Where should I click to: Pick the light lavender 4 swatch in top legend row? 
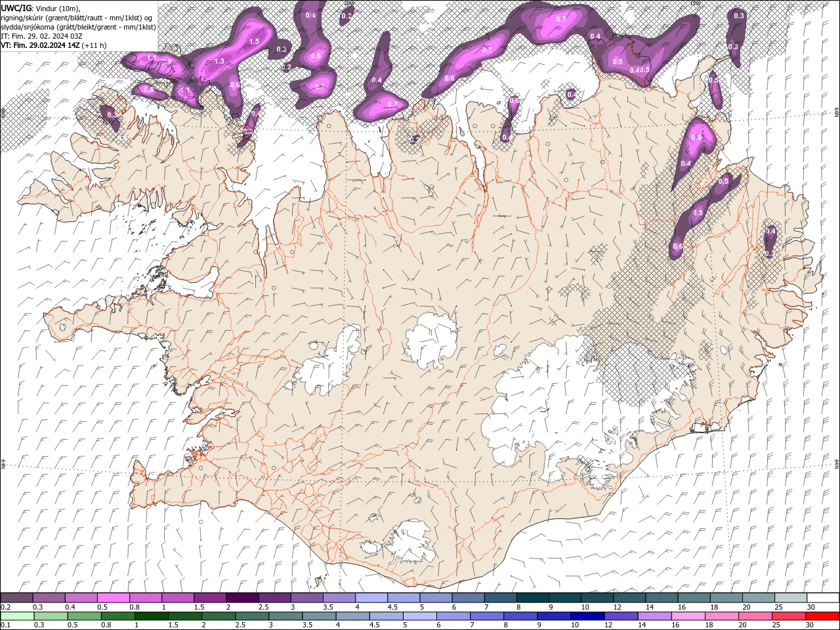point(371,598)
